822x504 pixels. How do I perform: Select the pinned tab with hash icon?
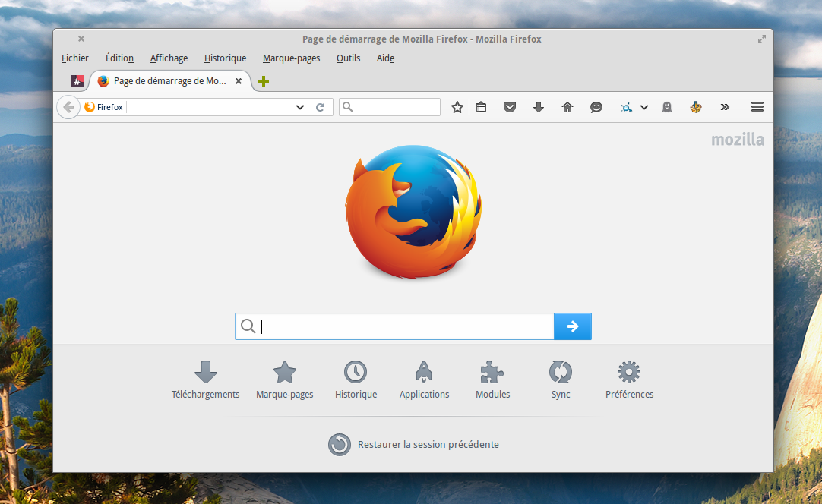click(x=77, y=81)
